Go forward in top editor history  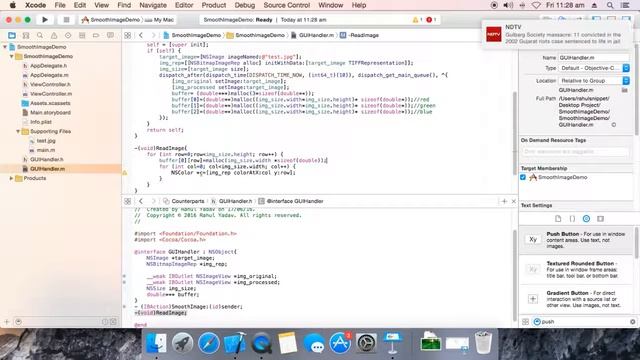coord(153,36)
